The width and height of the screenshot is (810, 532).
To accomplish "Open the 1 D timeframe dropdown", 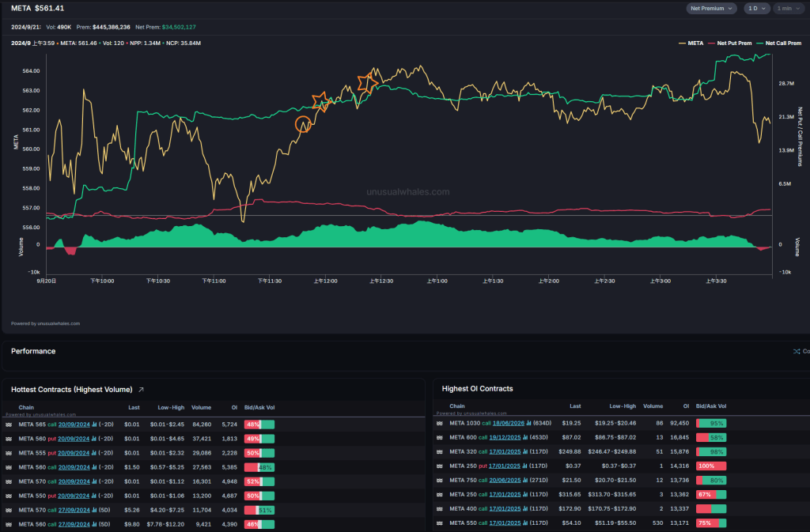I will pyautogui.click(x=756, y=8).
